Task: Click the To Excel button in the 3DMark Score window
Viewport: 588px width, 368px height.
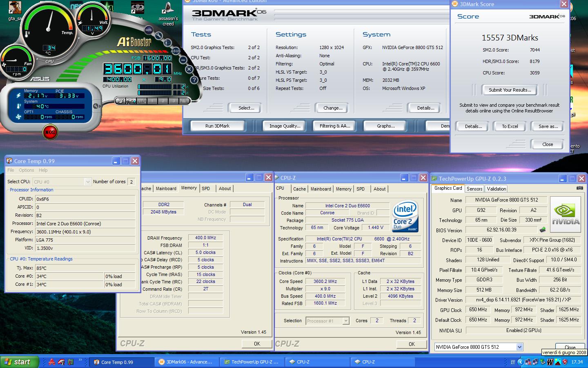Action: tap(510, 126)
